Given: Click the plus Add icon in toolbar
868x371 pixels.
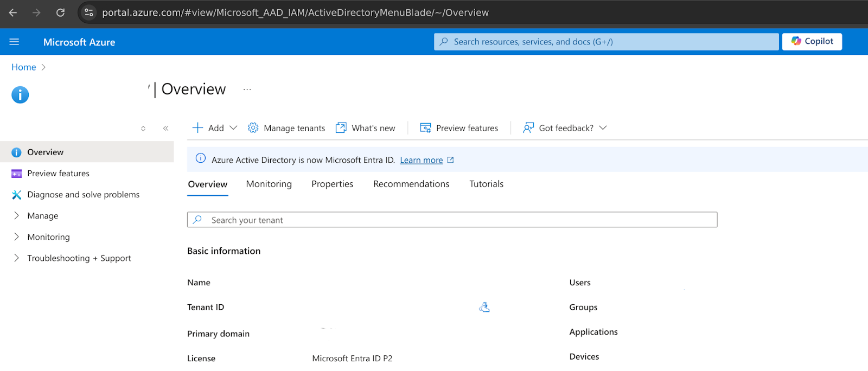Looking at the screenshot, I should pos(197,128).
